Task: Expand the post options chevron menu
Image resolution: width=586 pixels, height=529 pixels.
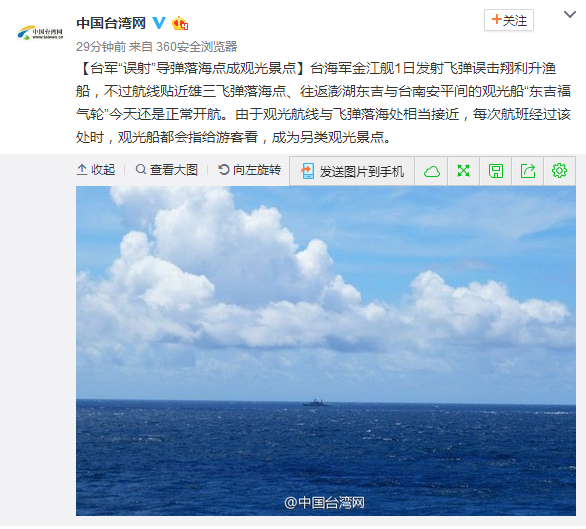Action: [x=570, y=15]
